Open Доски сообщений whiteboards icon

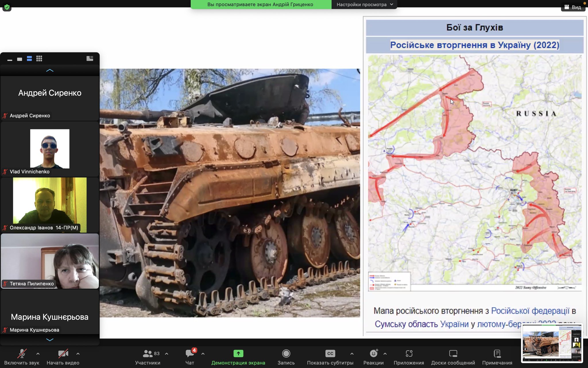(453, 354)
